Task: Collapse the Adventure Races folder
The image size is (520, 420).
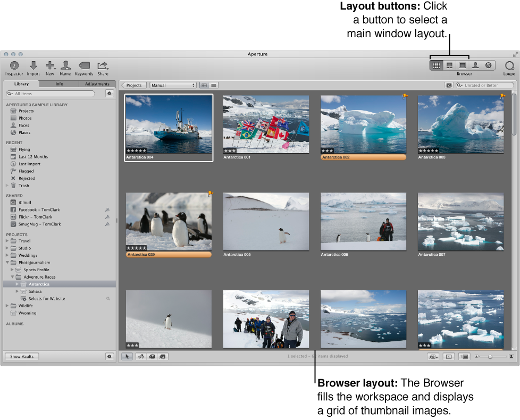Action: point(12,276)
